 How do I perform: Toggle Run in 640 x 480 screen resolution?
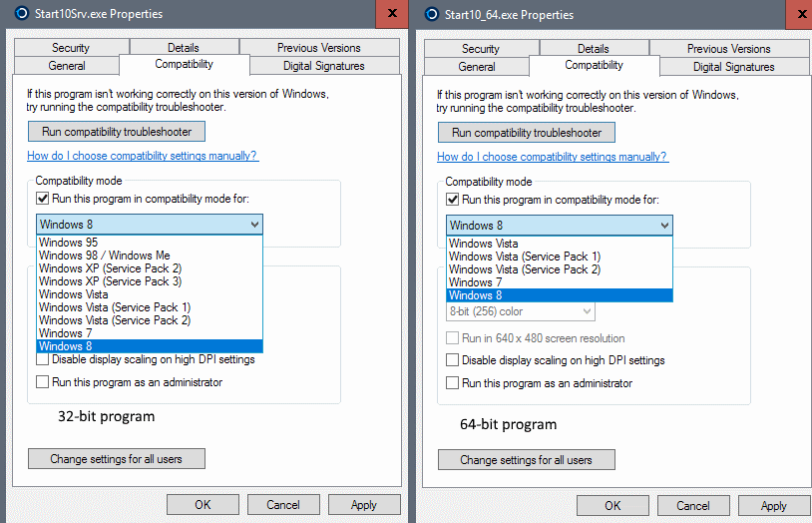point(453,338)
